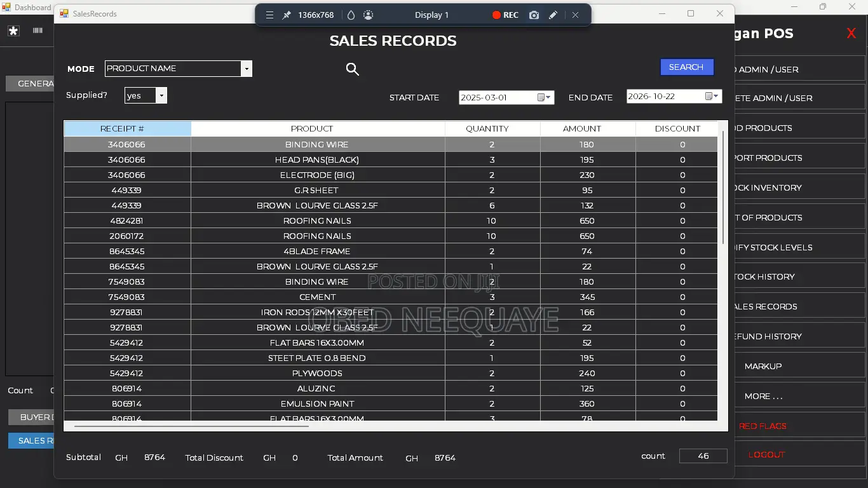Open REFUND HISTORY in POS sidebar
The image size is (868, 488).
click(x=800, y=336)
